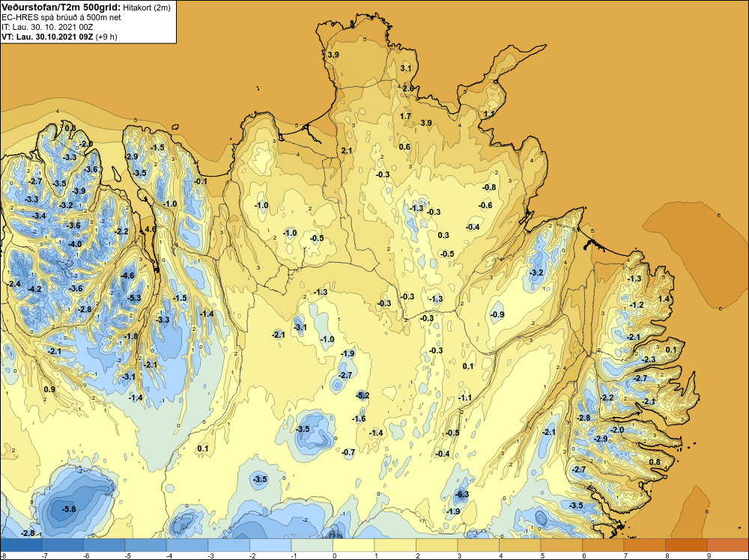This screenshot has width=749, height=560.
Task: Click the positive 1.7 temperature value
Action: click(405, 116)
